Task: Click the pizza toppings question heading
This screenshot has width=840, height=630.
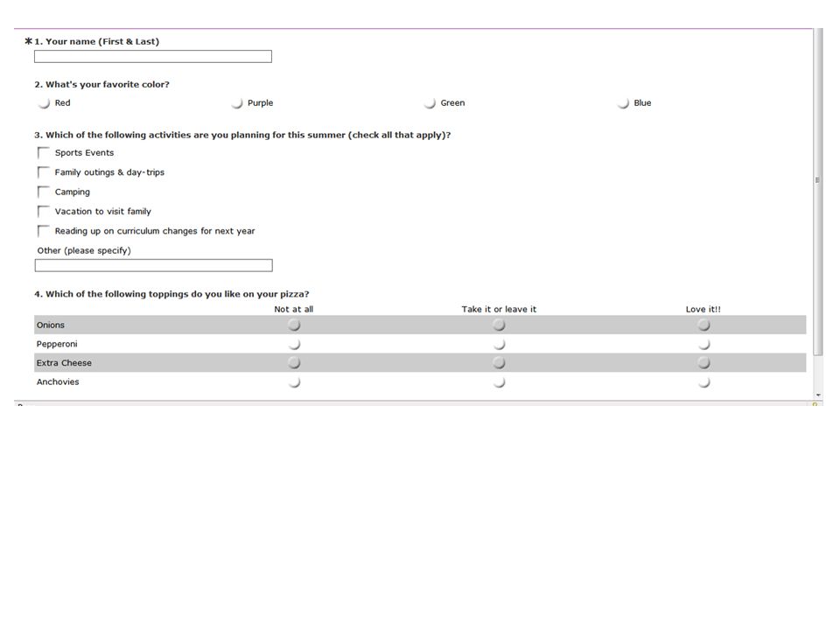Action: coord(171,294)
